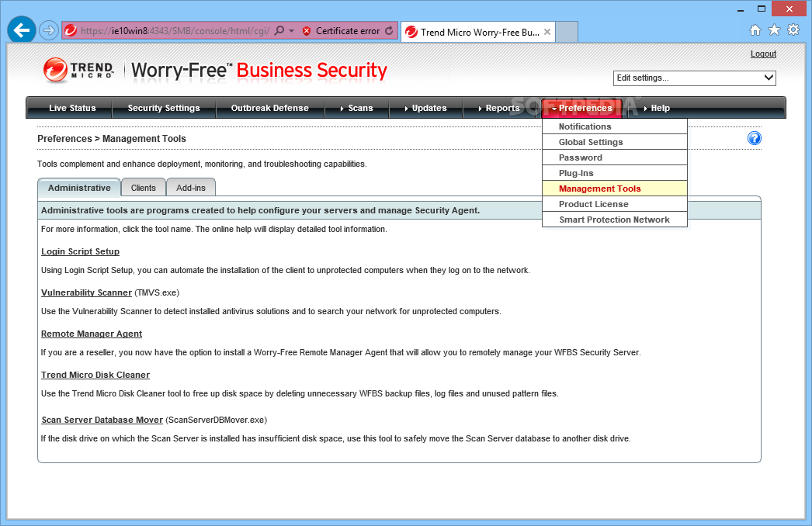Click the browser Back arrow button
This screenshot has width=812, height=526.
tap(21, 30)
